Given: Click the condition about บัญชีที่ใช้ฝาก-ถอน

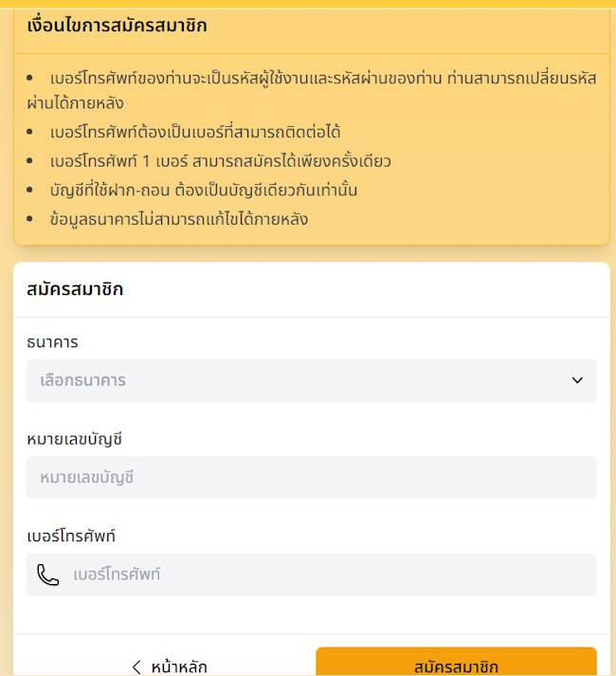Looking at the screenshot, I should 203,190.
